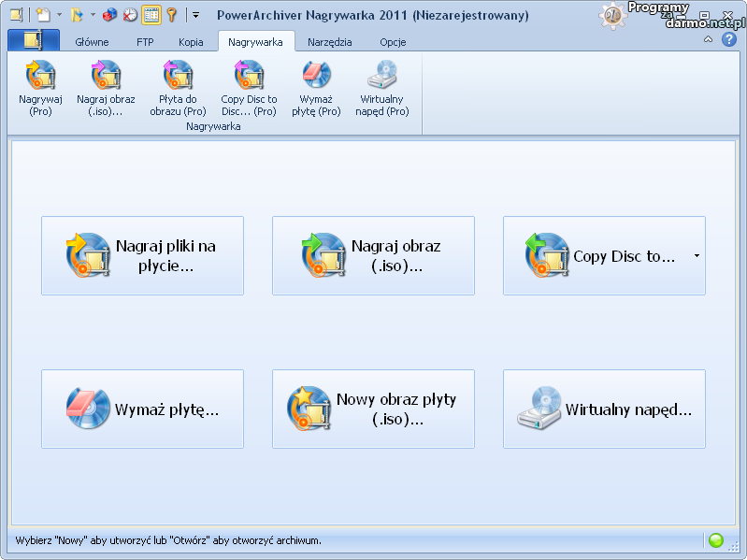747x560 pixels.
Task: Click the Nagraj obraz (.iso) ribbon icon
Action: tap(105, 75)
